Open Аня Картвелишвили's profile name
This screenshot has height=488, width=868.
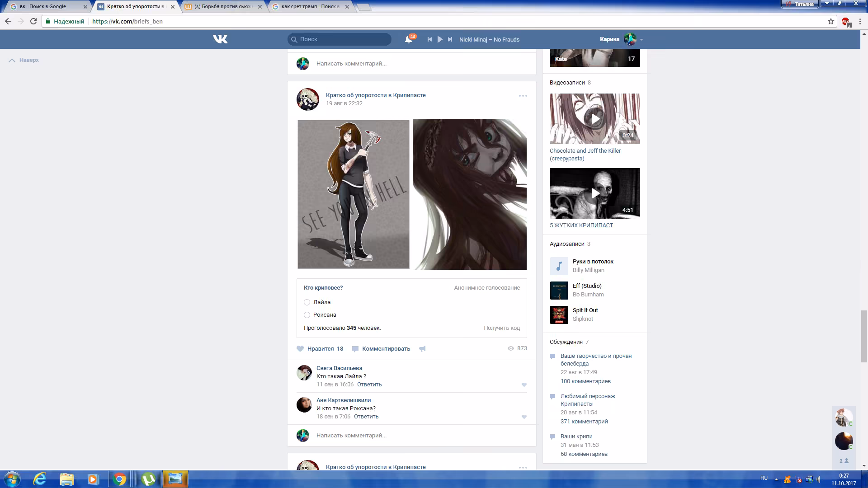344,400
